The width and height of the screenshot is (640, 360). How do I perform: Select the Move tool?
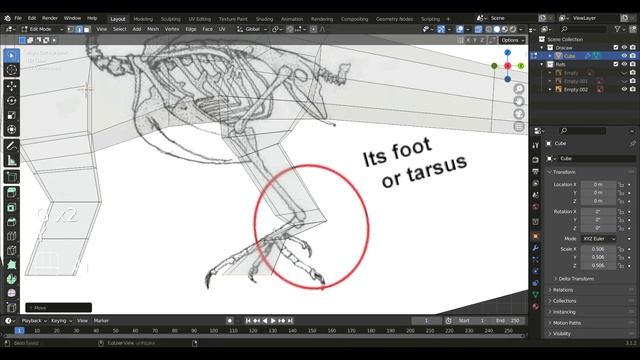[11, 86]
